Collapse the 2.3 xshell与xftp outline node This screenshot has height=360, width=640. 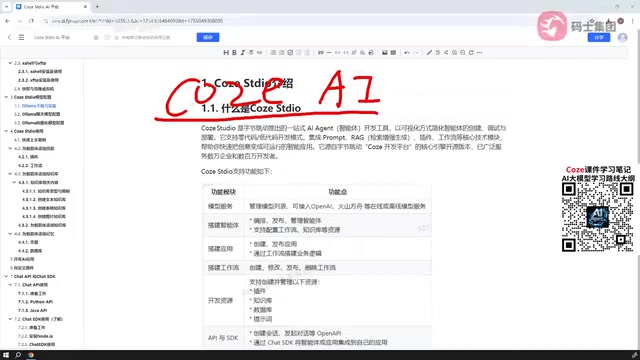point(10,63)
